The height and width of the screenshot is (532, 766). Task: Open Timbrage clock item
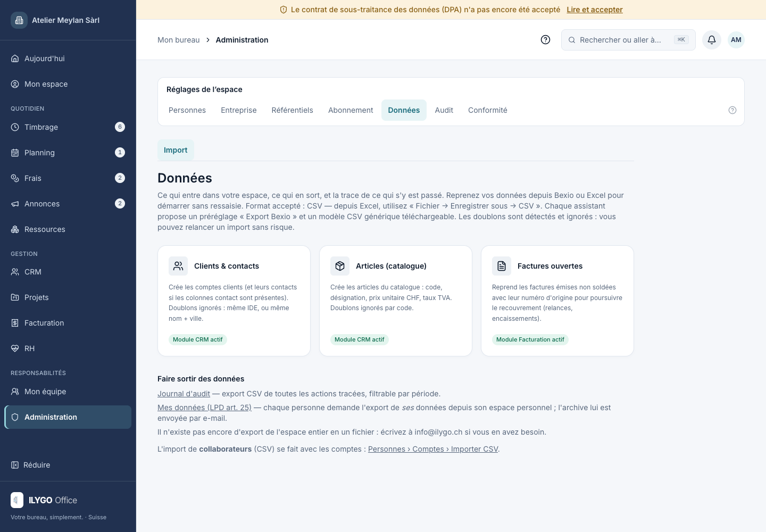click(68, 127)
